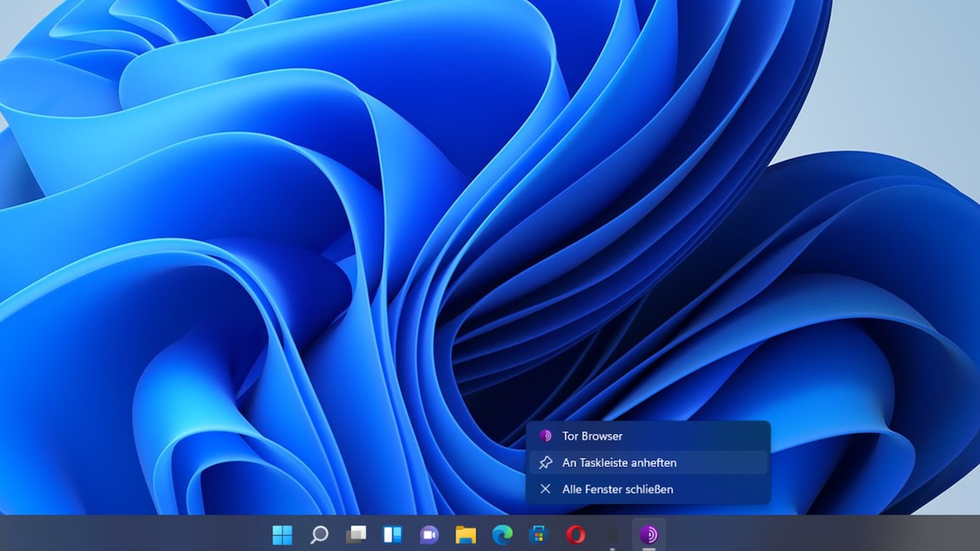The height and width of the screenshot is (551, 980).
Task: Click the dark app icon left of Tor Browser
Action: click(x=611, y=534)
